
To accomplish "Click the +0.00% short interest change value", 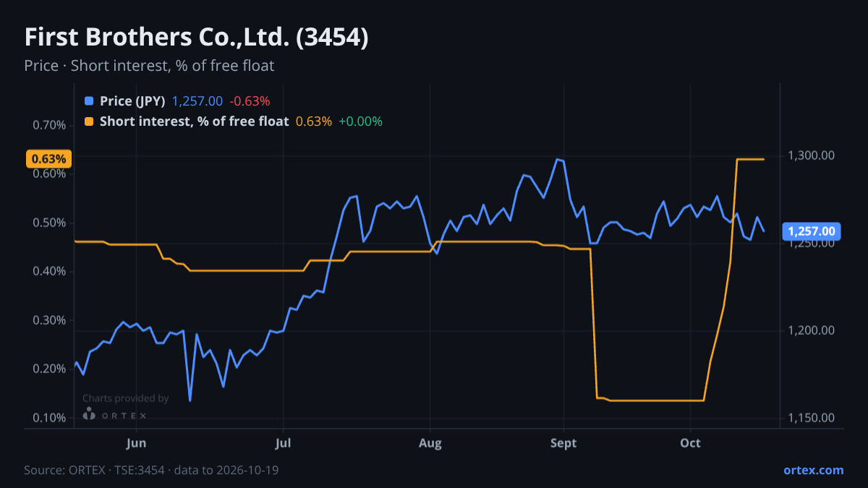I will click(x=360, y=121).
